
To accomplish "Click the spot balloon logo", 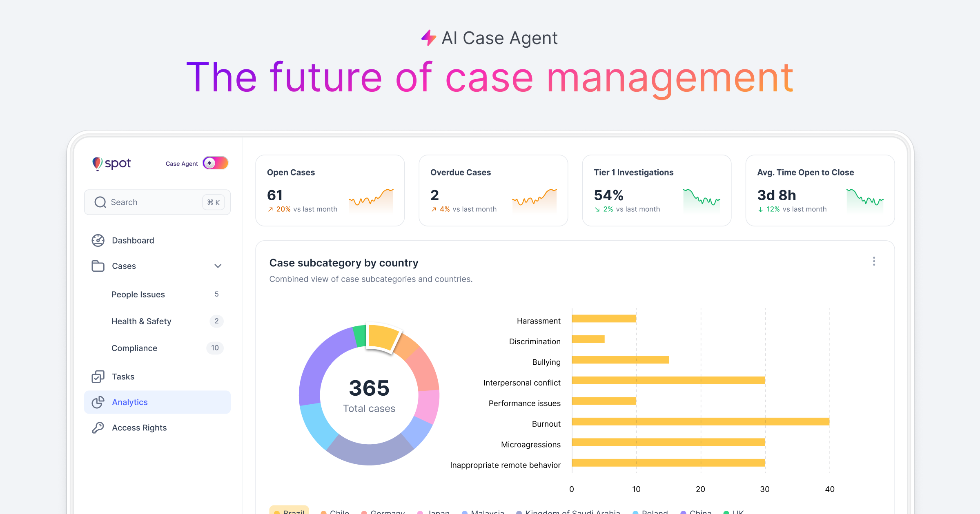I will (x=98, y=163).
